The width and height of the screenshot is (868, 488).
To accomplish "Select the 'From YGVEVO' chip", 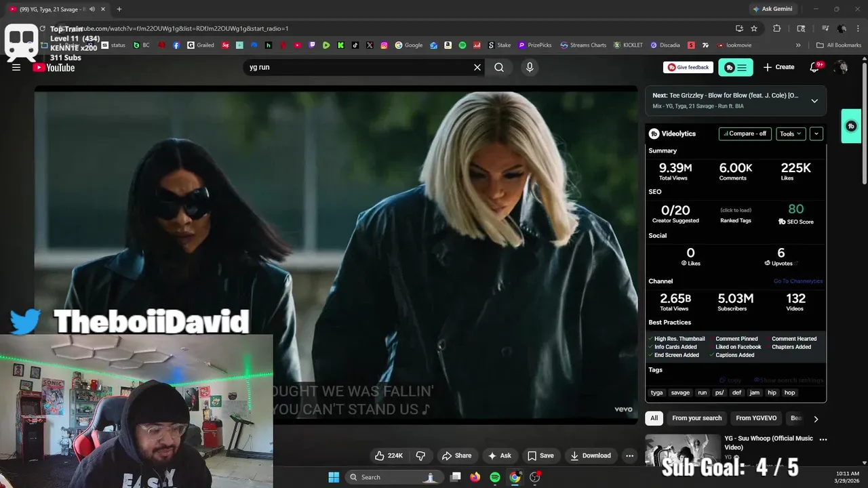I will click(756, 418).
